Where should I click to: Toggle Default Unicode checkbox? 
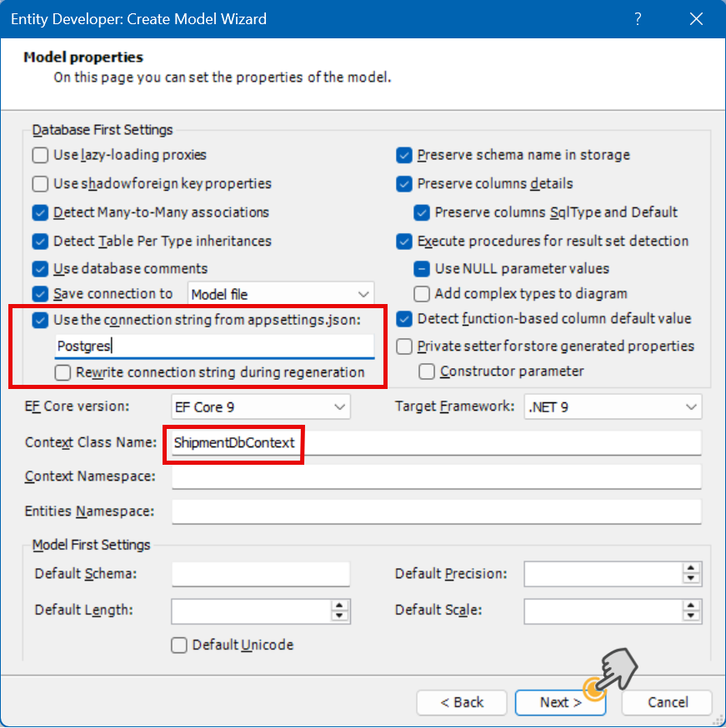click(x=178, y=645)
